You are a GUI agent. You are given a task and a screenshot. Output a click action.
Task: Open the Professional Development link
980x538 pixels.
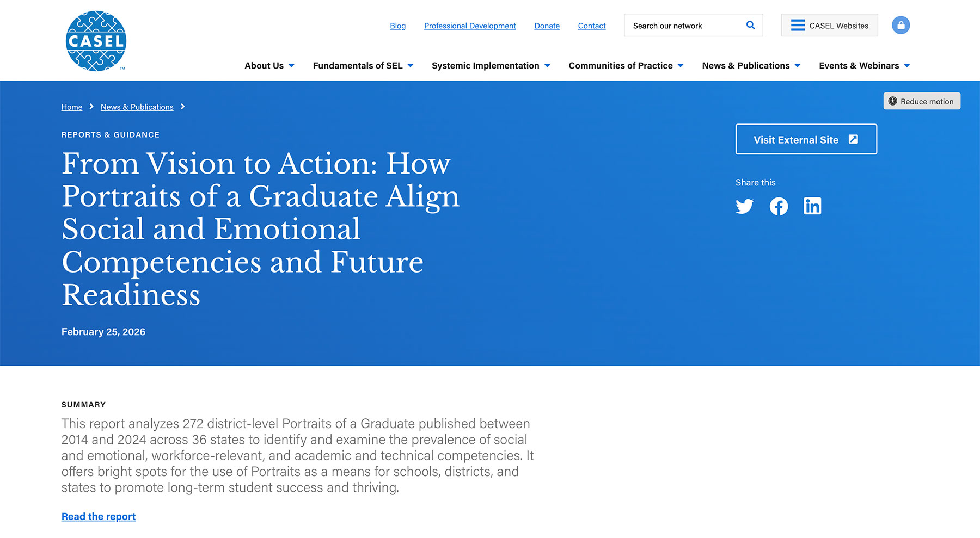(470, 26)
